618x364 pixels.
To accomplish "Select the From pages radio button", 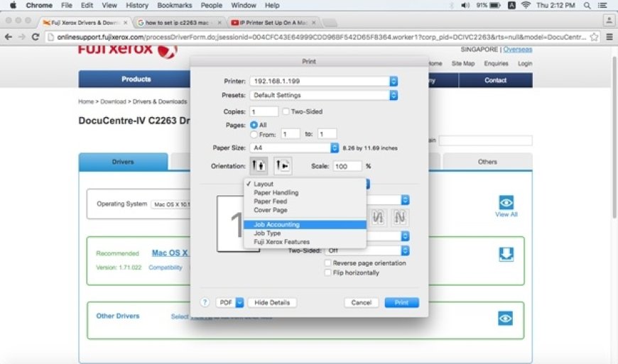I will pos(254,135).
